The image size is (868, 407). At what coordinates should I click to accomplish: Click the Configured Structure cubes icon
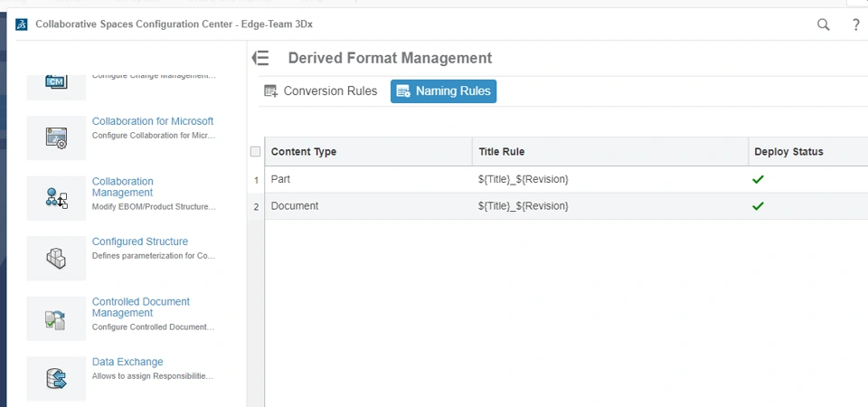click(x=56, y=259)
